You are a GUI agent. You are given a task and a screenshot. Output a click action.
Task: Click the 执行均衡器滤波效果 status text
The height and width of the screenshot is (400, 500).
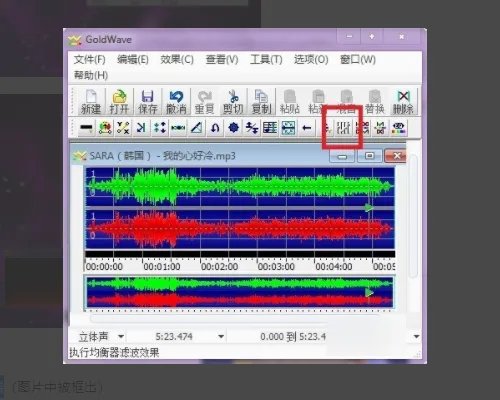(x=114, y=352)
